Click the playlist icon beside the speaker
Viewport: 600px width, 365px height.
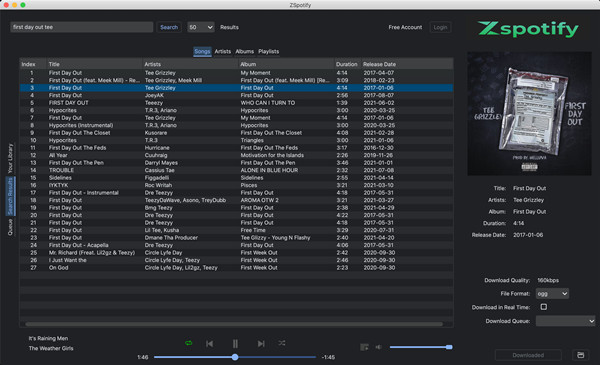pos(364,347)
